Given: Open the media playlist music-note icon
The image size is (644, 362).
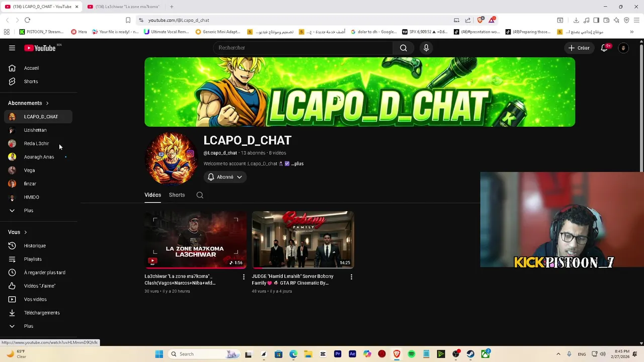Looking at the screenshot, I should (587, 20).
